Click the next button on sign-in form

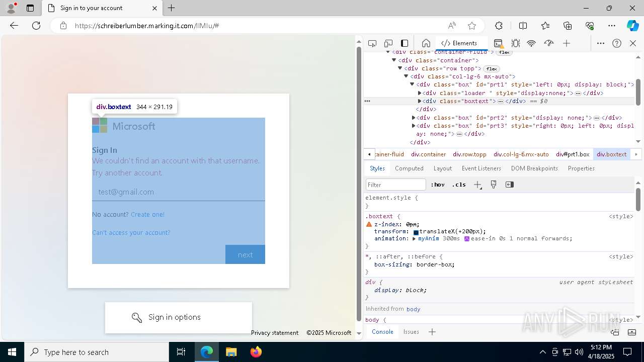tap(245, 254)
